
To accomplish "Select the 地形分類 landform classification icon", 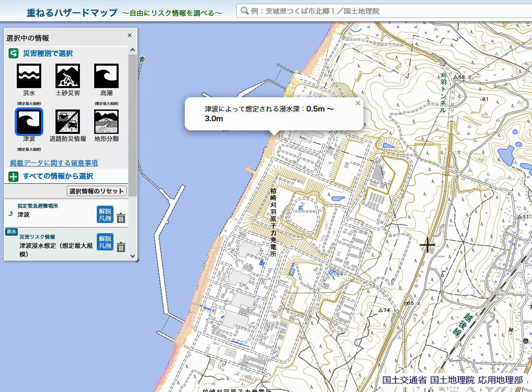I will pos(106,122).
